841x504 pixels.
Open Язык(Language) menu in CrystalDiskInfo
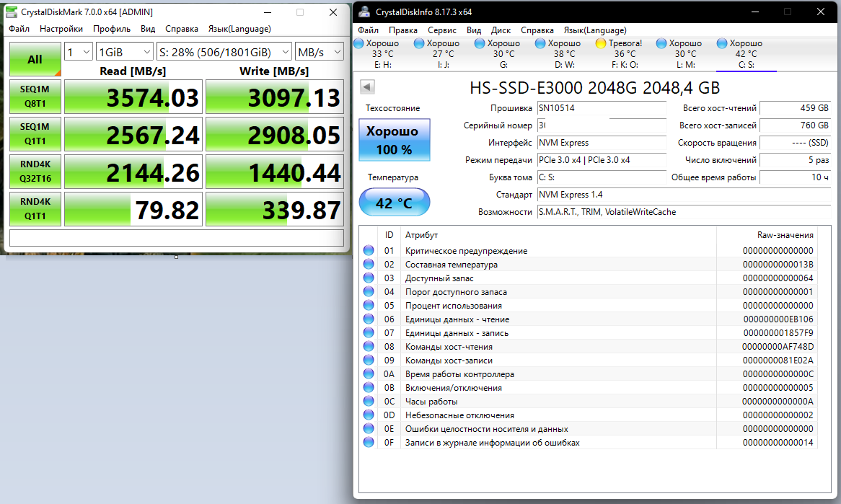[x=595, y=30]
